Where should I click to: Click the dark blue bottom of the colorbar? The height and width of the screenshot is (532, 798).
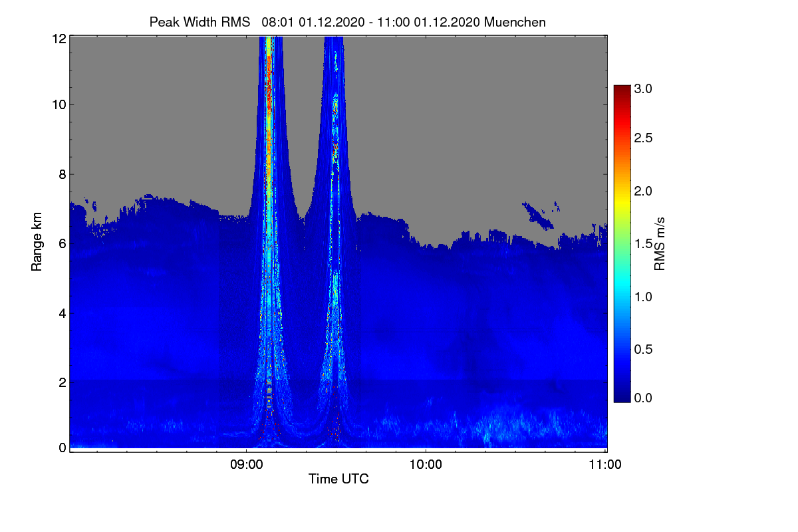(x=622, y=395)
